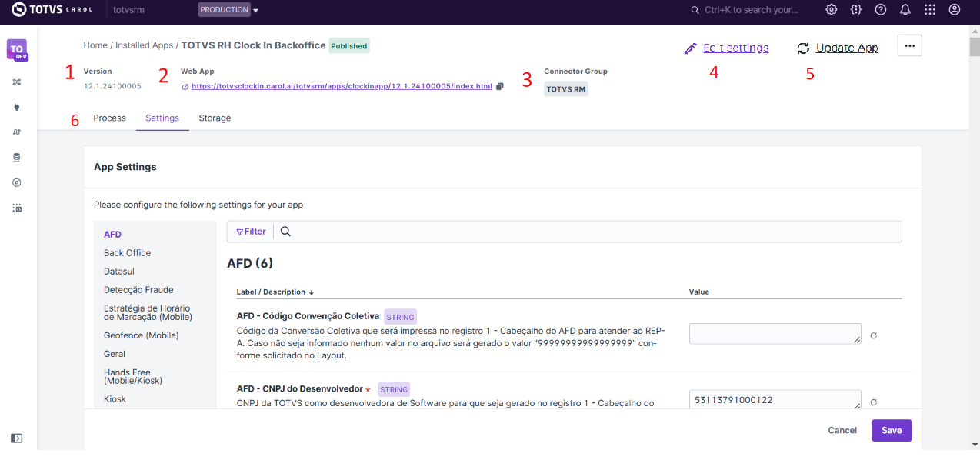Click the Value column header
The width and height of the screenshot is (980, 460).
[699, 292]
